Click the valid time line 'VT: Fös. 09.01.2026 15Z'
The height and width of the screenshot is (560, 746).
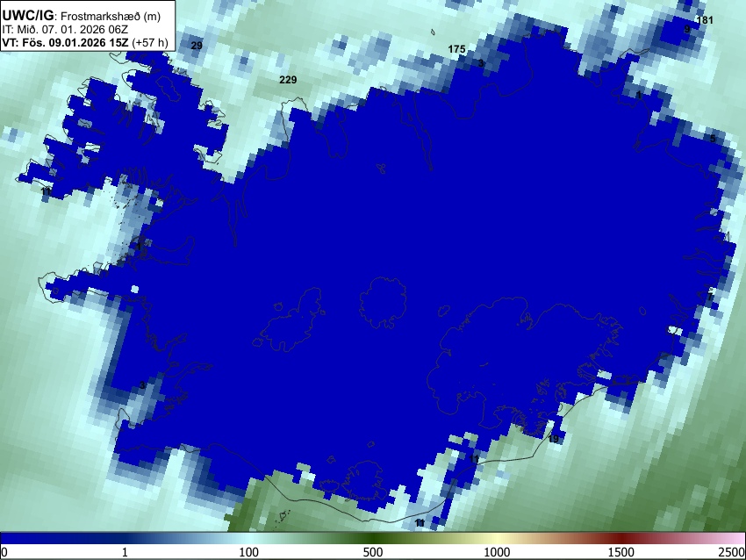[x=65, y=42]
